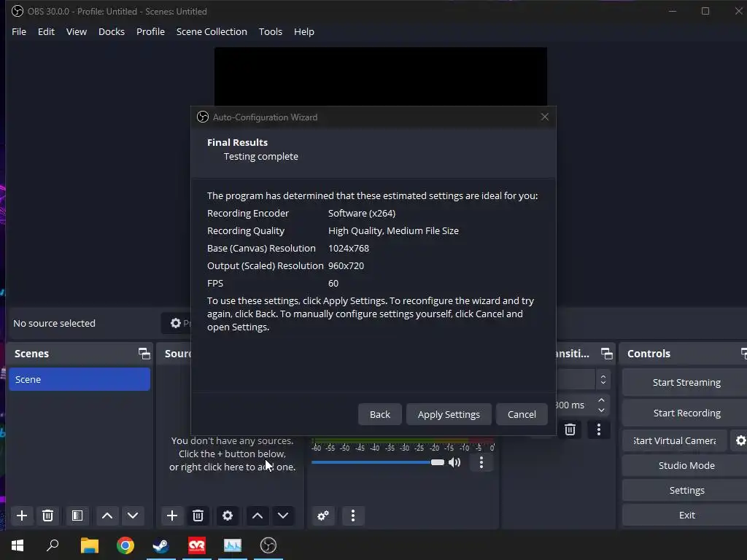Remove source with trash icon in Sources
Image resolution: width=747 pixels, height=560 pixels.
click(198, 516)
